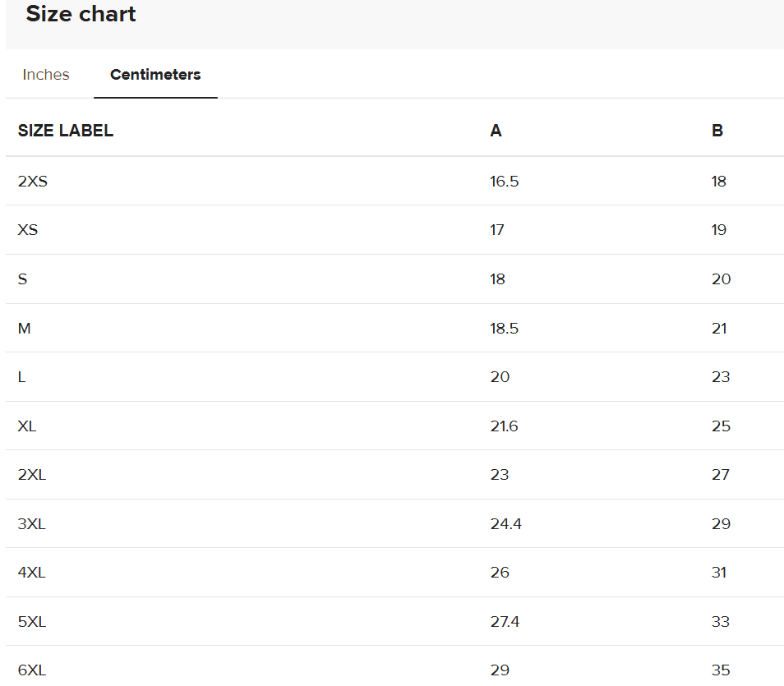
Task: Switch to the Inches tab
Action: tap(46, 75)
